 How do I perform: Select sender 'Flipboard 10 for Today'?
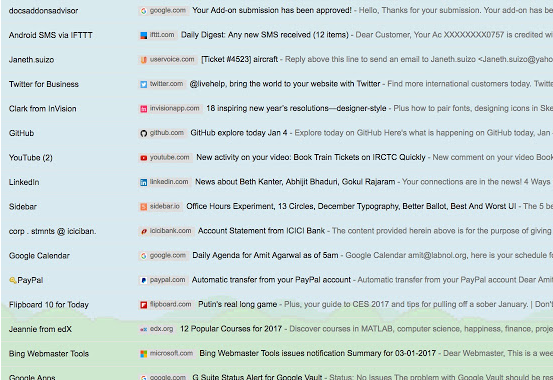coord(49,305)
